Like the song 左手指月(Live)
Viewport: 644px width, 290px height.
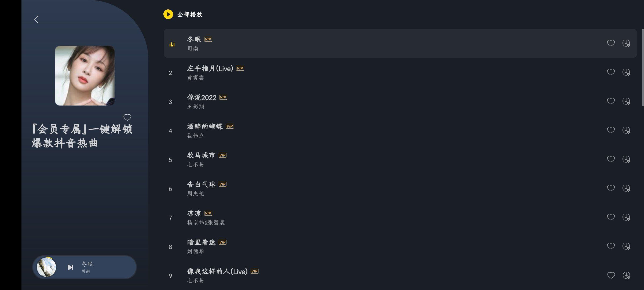[x=611, y=72]
